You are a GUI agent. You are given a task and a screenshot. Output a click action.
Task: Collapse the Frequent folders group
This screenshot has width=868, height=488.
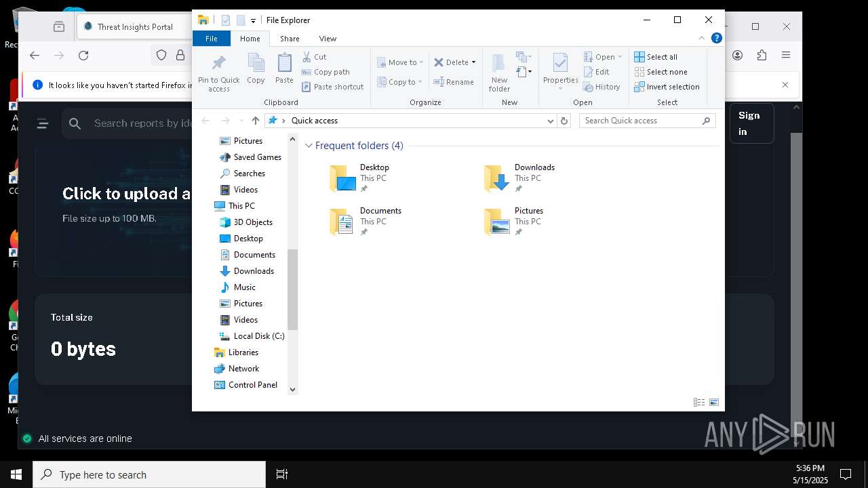click(309, 146)
